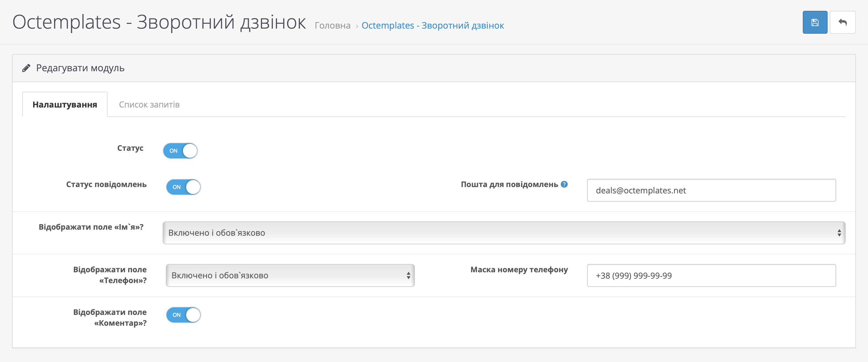Disable the «Коментар» field display toggle

tap(183, 315)
